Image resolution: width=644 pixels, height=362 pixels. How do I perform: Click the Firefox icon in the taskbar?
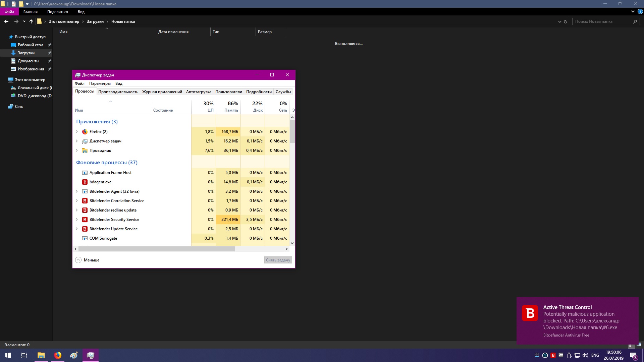(58, 355)
